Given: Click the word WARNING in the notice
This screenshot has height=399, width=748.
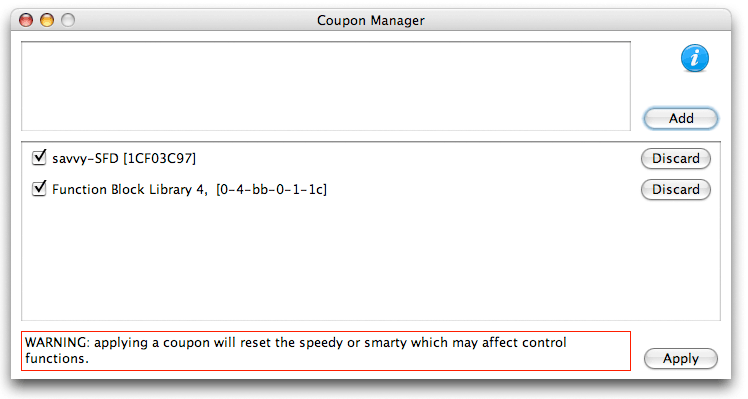Looking at the screenshot, I should click(57, 343).
